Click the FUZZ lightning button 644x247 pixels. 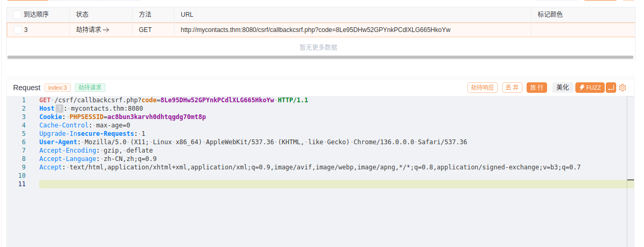[590, 88]
